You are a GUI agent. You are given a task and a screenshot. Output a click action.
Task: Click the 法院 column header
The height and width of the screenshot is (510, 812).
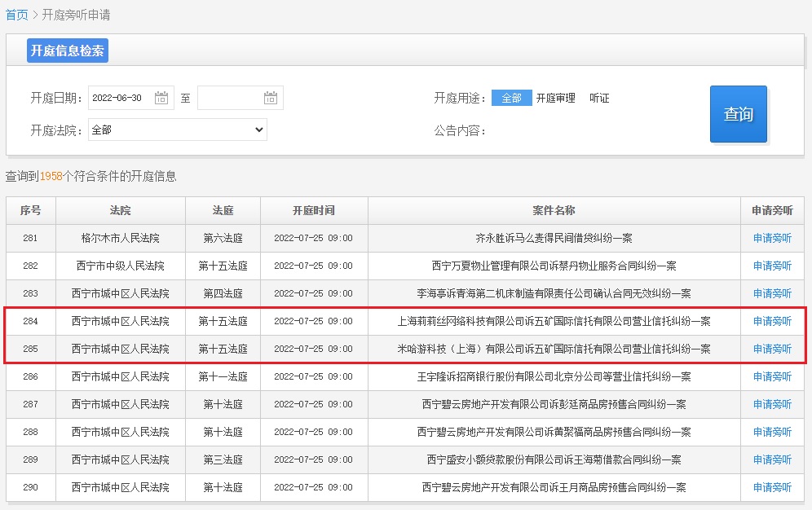pyautogui.click(x=120, y=210)
